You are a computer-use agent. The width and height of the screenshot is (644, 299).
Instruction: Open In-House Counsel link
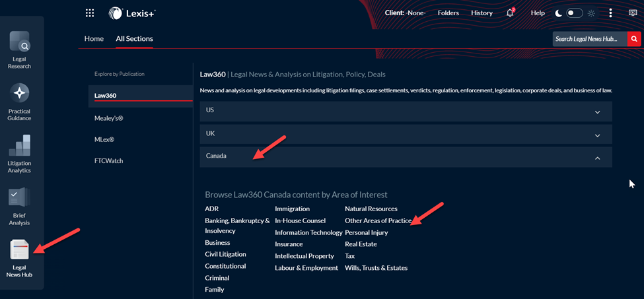click(x=301, y=220)
